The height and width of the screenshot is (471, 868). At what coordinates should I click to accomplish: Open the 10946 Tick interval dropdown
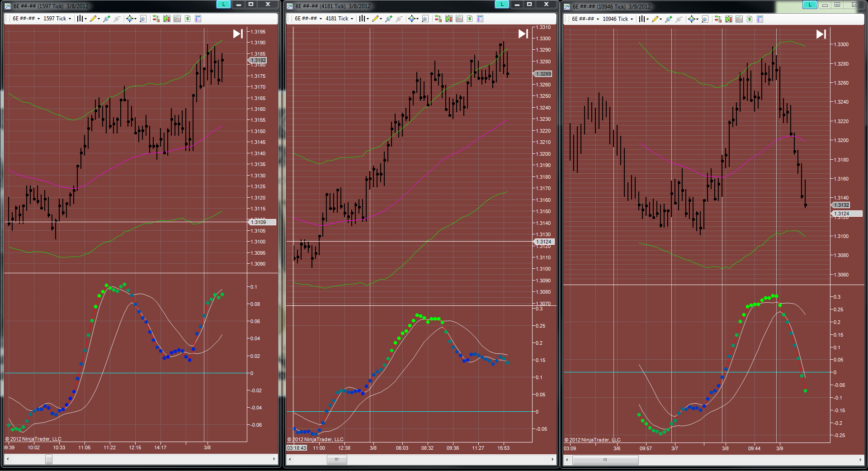click(618, 19)
